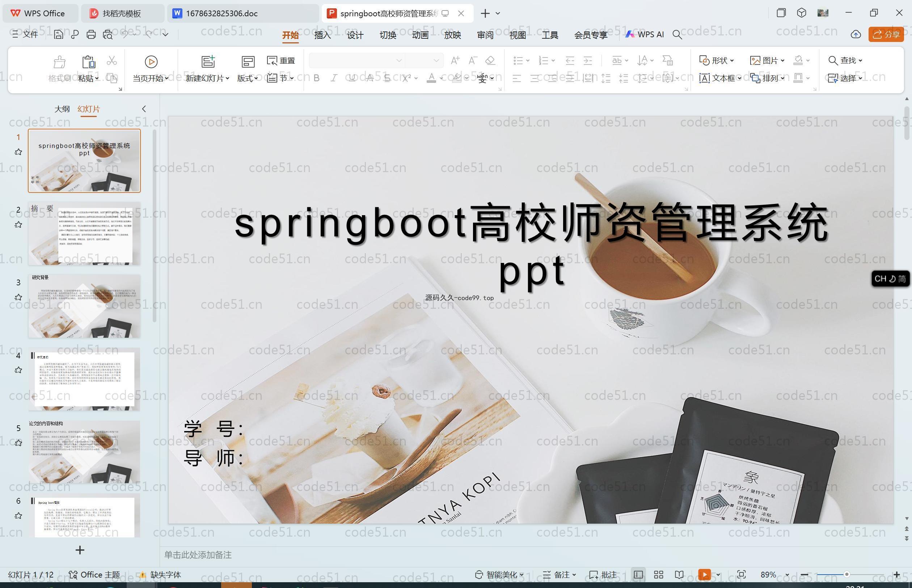Screen dimensions: 912x588
Task: Open the slide sorter view icon
Action: [658, 575]
